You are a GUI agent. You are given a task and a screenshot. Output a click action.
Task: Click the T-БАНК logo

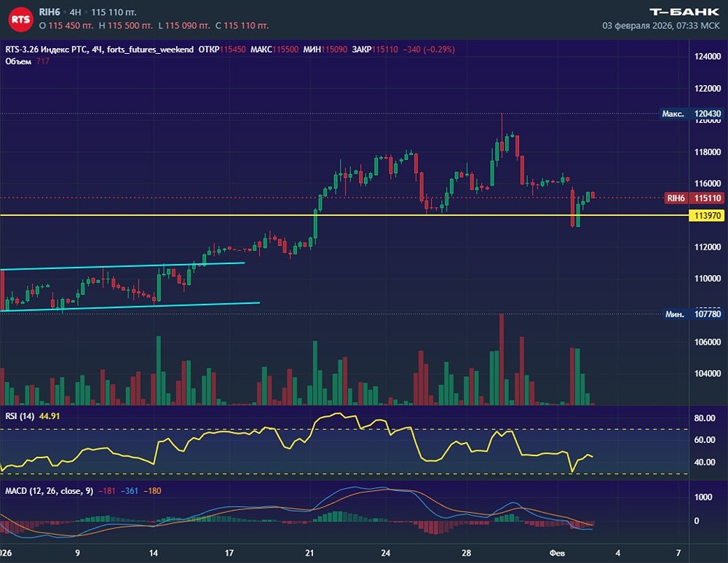tap(684, 11)
